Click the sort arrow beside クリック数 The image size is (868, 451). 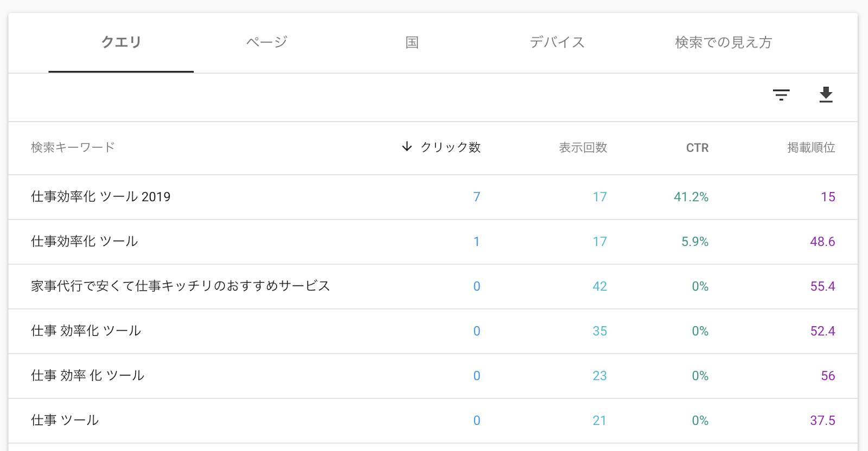click(x=407, y=147)
